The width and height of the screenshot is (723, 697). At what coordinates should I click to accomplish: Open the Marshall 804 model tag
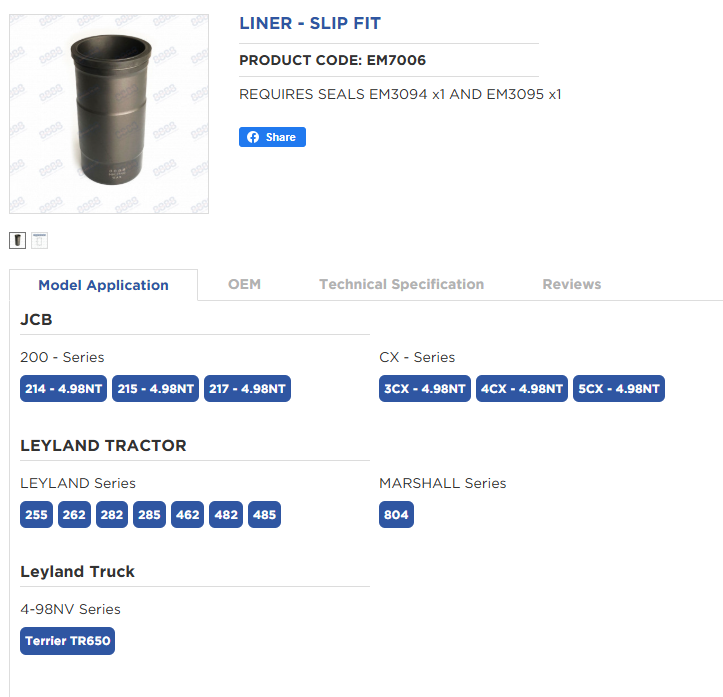click(x=396, y=515)
